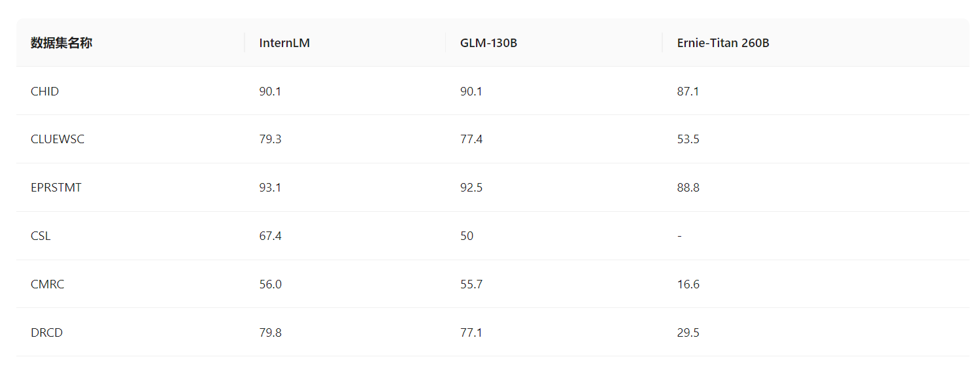Screen dimensions: 980x374
Task: Click the CLUEWSC dataset name cell
Action: tap(58, 139)
